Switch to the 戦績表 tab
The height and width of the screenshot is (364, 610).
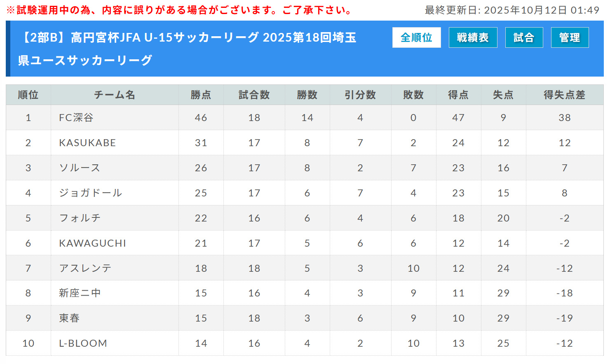click(x=473, y=37)
